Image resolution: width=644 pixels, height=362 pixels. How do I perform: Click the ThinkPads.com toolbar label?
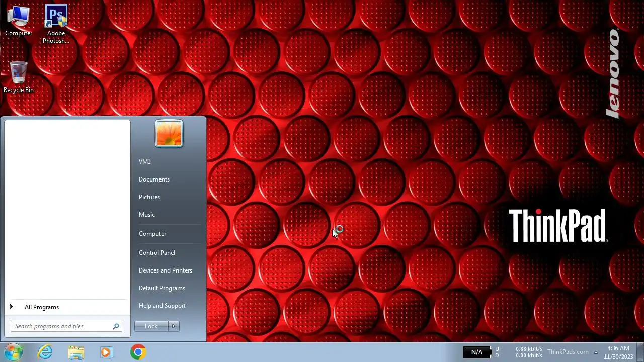(x=568, y=352)
